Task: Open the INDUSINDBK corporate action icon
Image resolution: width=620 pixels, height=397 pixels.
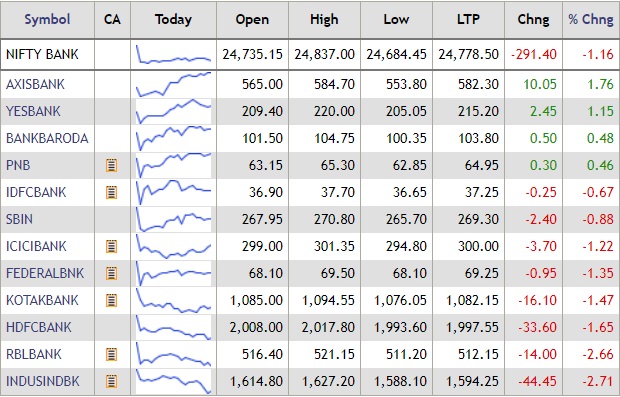Action: 112,381
